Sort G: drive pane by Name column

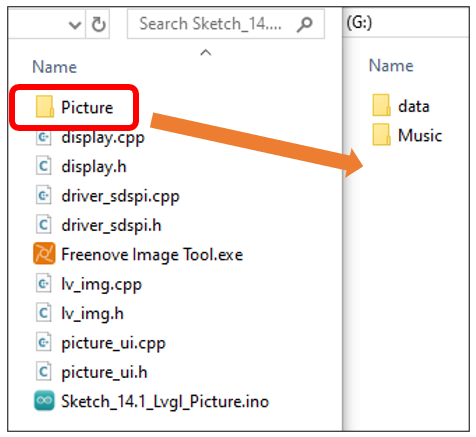pyautogui.click(x=391, y=66)
